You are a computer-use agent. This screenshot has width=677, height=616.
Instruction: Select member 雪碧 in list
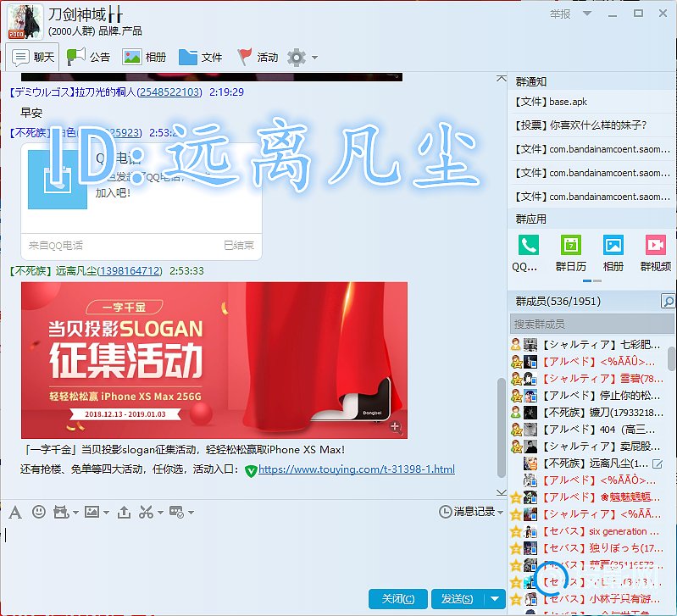592,379
